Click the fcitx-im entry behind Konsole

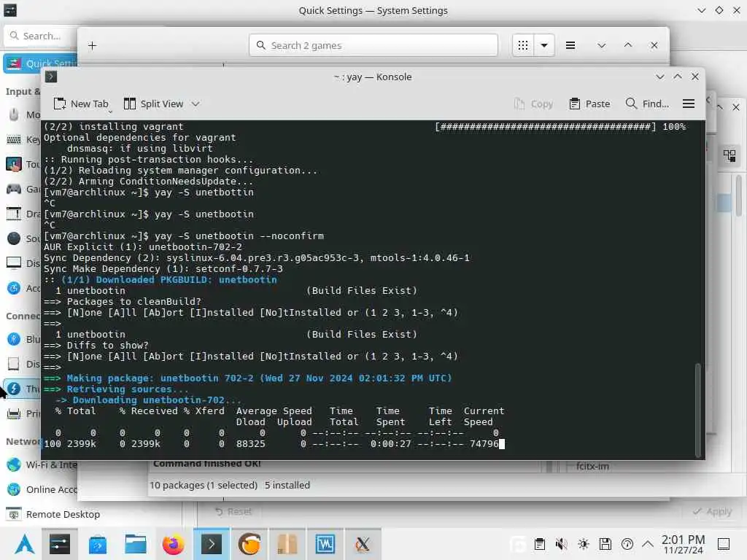(592, 466)
